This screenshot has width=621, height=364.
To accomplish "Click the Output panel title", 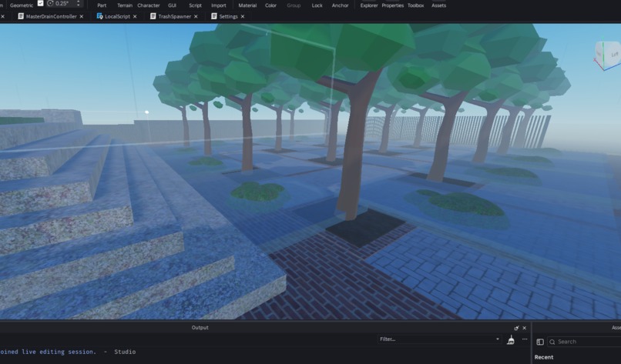I will pyautogui.click(x=200, y=328).
